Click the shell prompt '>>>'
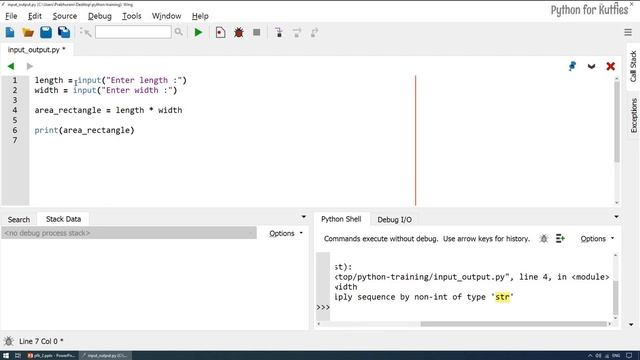Image resolution: width=640 pixels, height=360 pixels. click(323, 307)
